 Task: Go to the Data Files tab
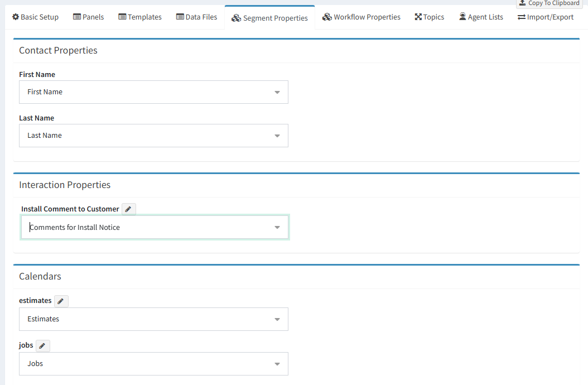(196, 17)
